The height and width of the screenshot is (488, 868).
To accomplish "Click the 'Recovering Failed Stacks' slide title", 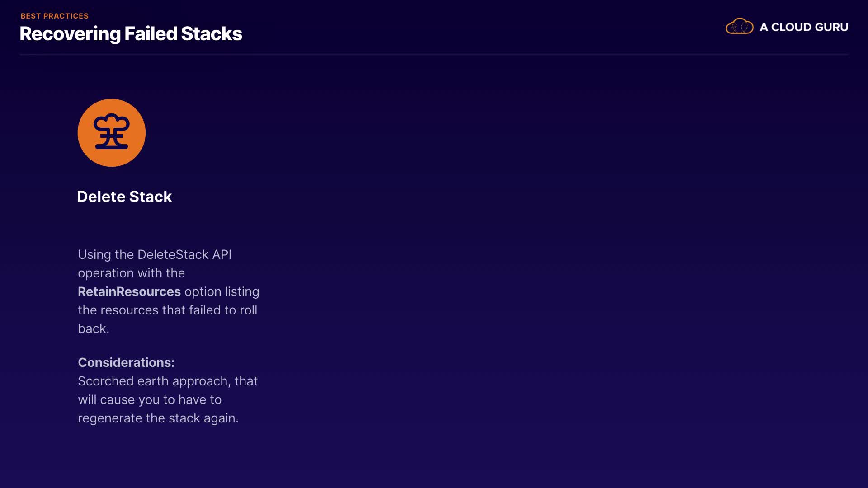I will [x=131, y=34].
